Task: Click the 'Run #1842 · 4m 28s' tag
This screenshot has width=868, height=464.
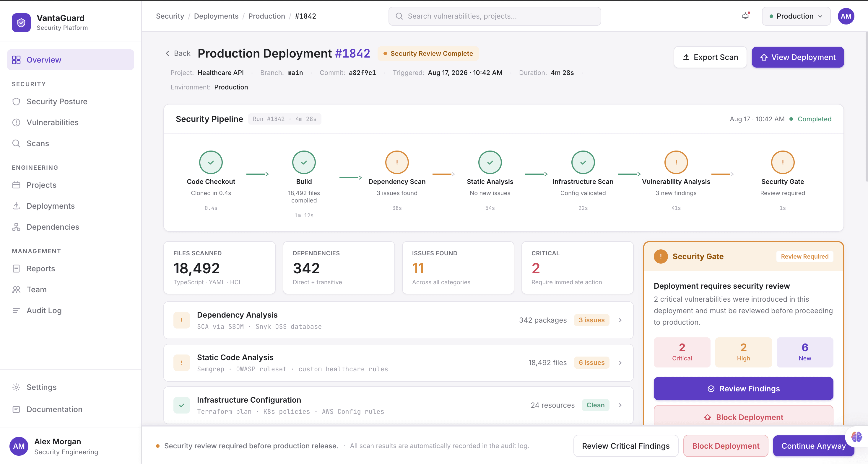Action: 285,119
